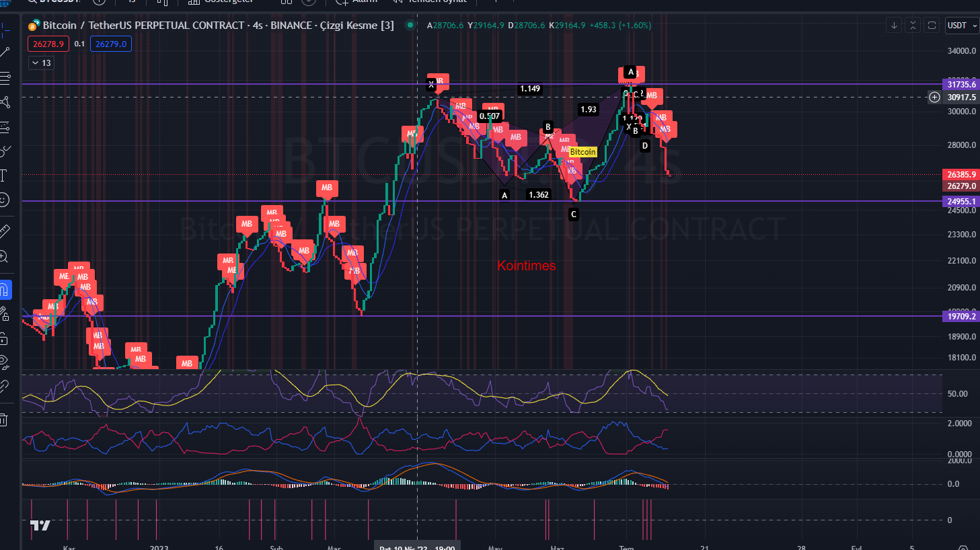The image size is (980, 550).
Task: Click the 2023 time axis label
Action: click(159, 547)
